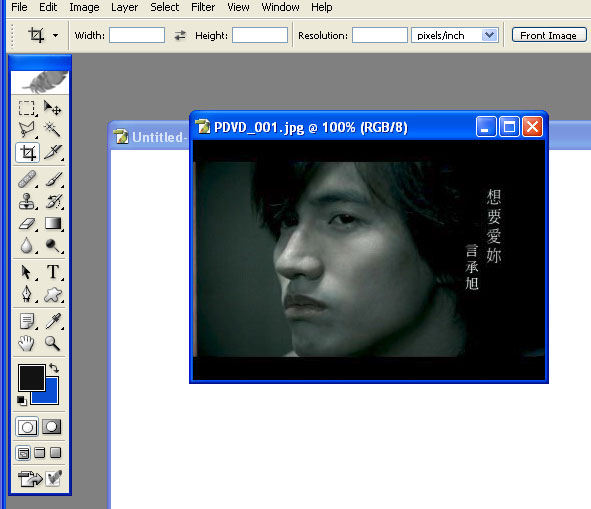This screenshot has height=509, width=591.
Task: Click the Width input field
Action: (137, 35)
